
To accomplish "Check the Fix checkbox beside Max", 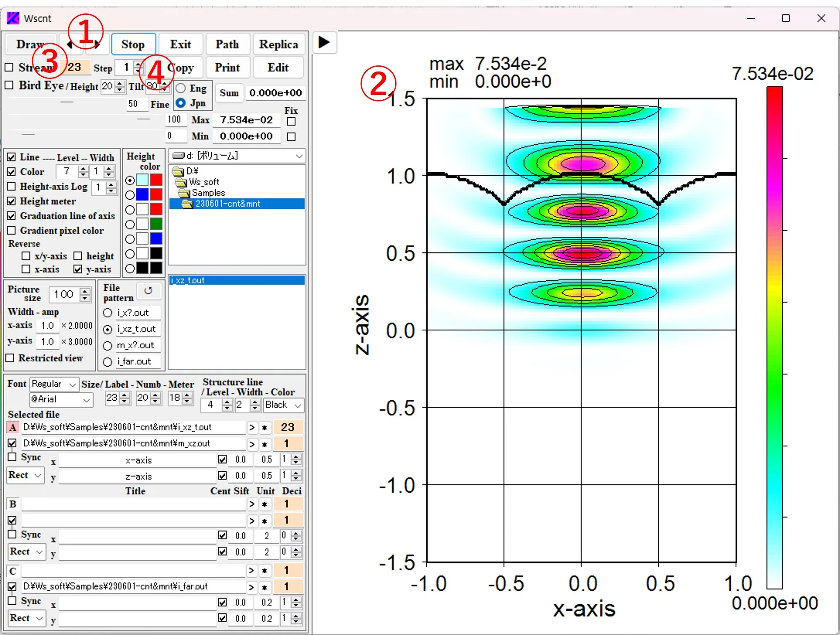I will click(291, 121).
